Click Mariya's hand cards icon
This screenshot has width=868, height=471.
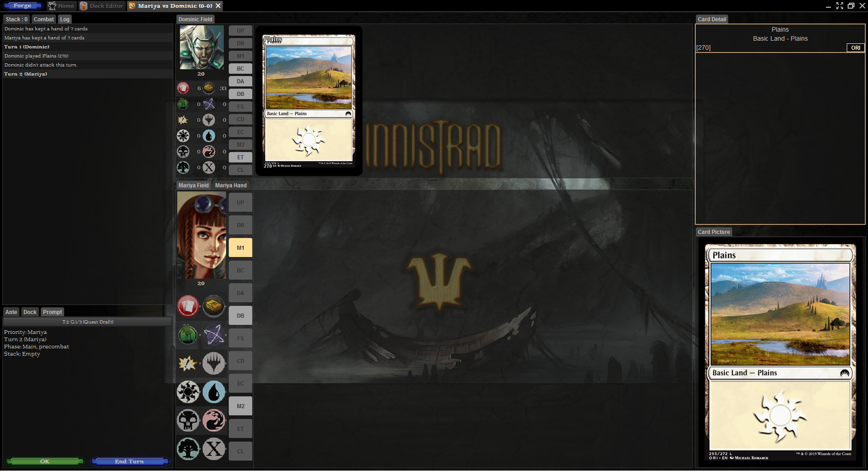pyautogui.click(x=188, y=306)
